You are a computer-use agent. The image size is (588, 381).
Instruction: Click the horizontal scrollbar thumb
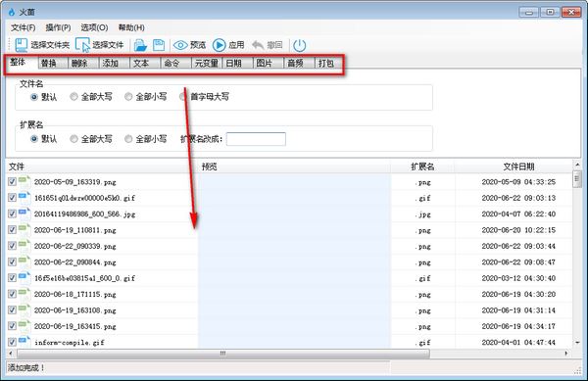tap(223, 353)
